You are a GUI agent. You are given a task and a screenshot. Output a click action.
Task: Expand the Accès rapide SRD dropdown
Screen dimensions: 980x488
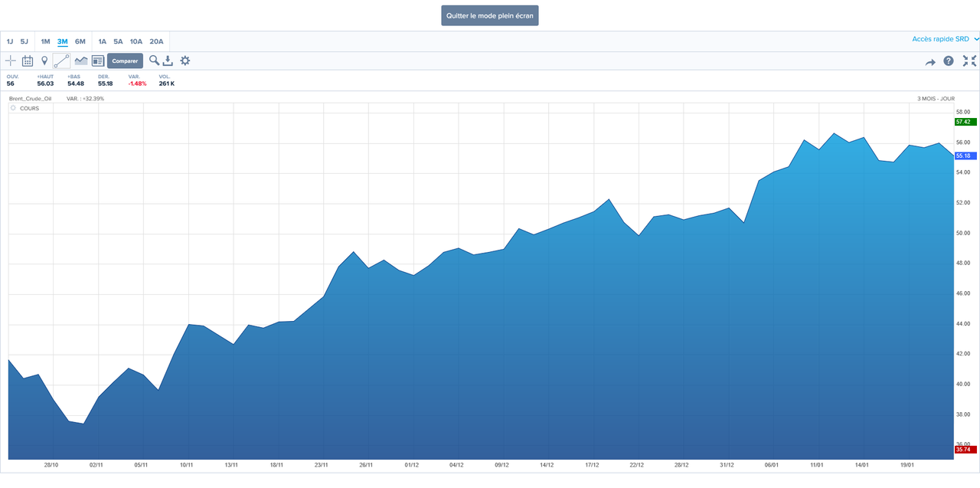click(946, 39)
